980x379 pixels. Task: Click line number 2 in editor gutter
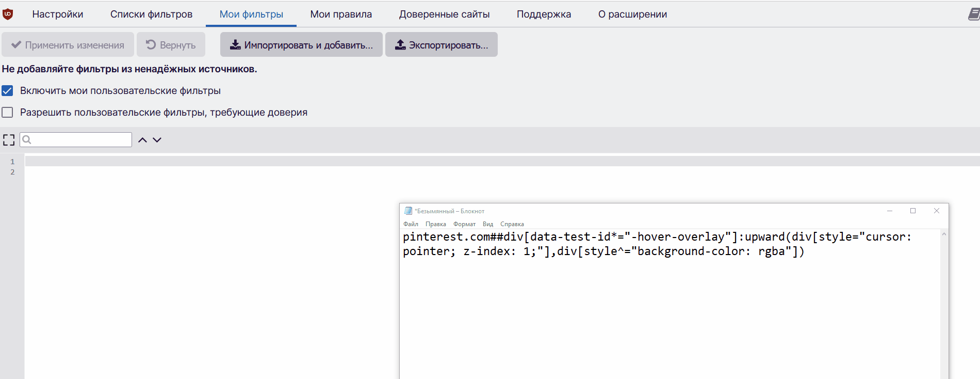tap(12, 172)
